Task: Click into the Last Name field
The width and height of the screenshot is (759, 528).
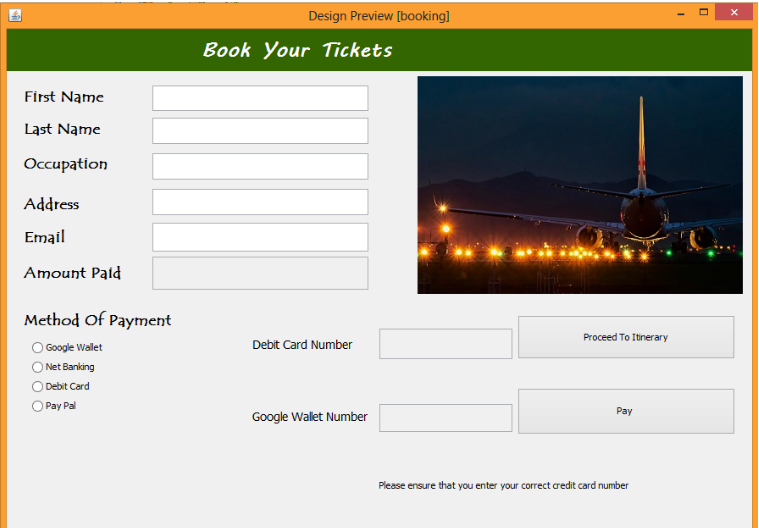Action: [260, 131]
